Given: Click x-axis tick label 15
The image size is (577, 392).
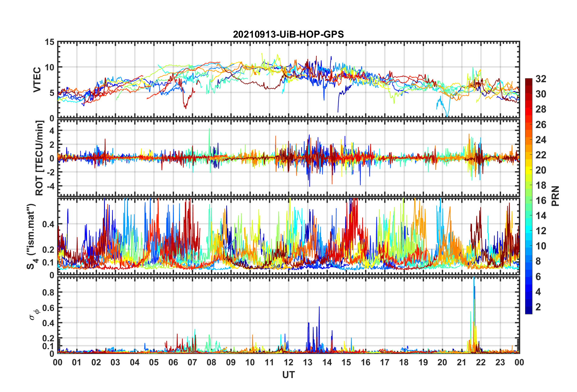Looking at the screenshot, I should (x=346, y=363).
